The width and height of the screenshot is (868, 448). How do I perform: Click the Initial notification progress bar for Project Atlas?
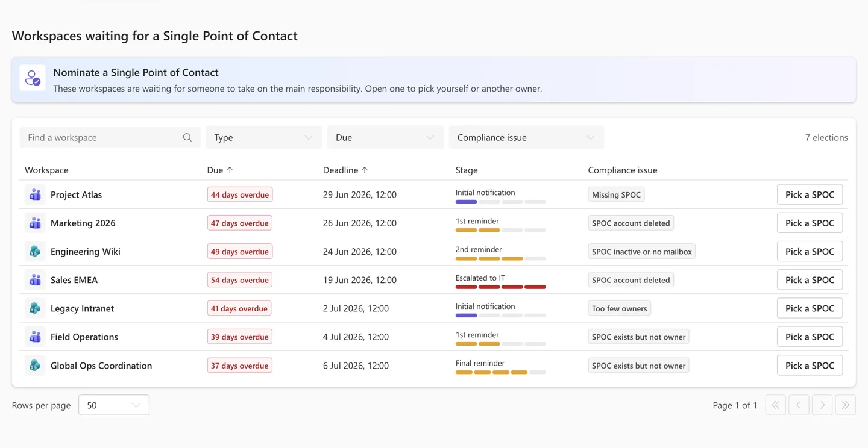500,202
